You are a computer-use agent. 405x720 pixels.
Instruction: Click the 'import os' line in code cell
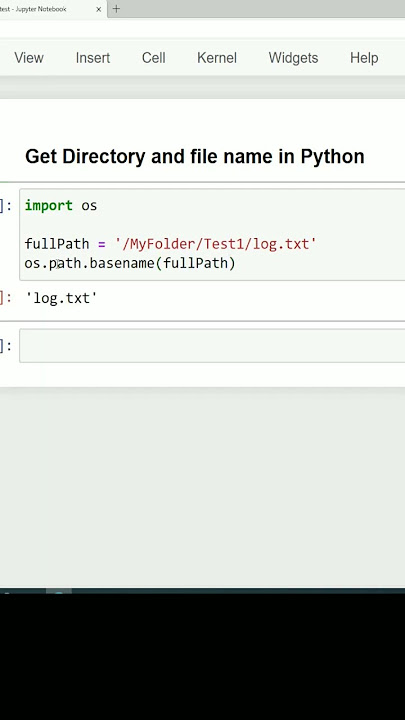[x=61, y=205]
